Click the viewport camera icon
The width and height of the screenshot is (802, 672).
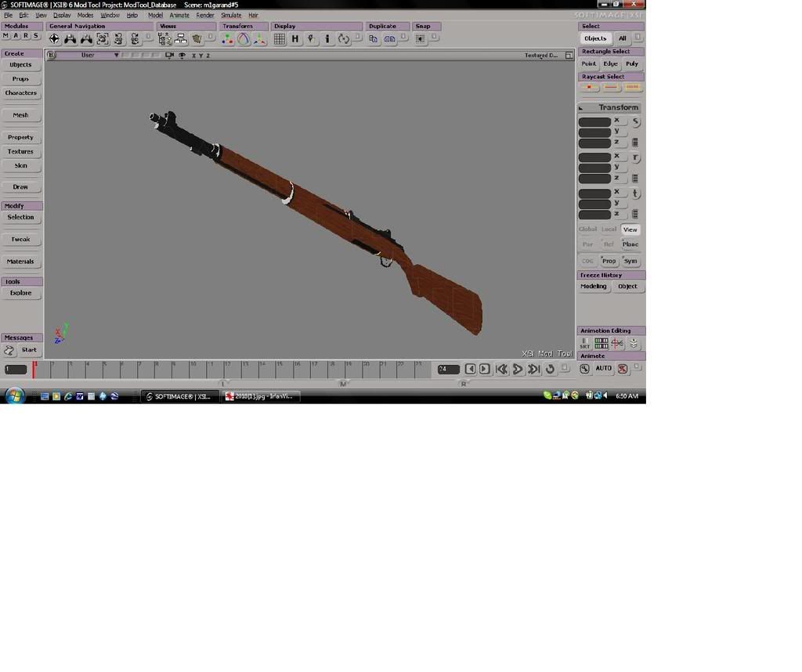click(x=169, y=56)
